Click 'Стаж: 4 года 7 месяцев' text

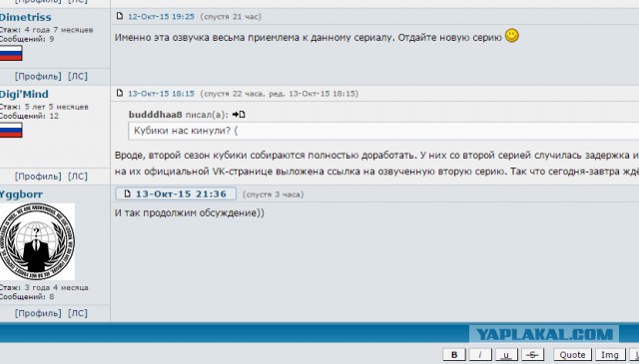coord(46,30)
